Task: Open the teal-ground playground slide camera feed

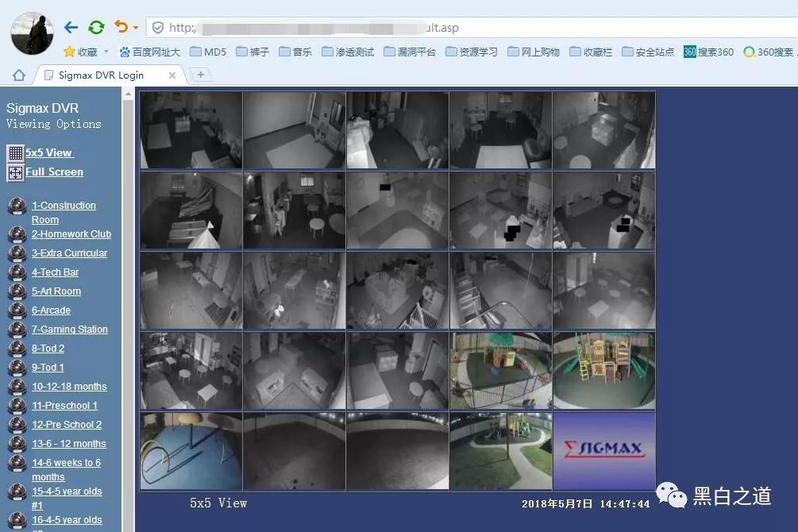Action: 604,371
